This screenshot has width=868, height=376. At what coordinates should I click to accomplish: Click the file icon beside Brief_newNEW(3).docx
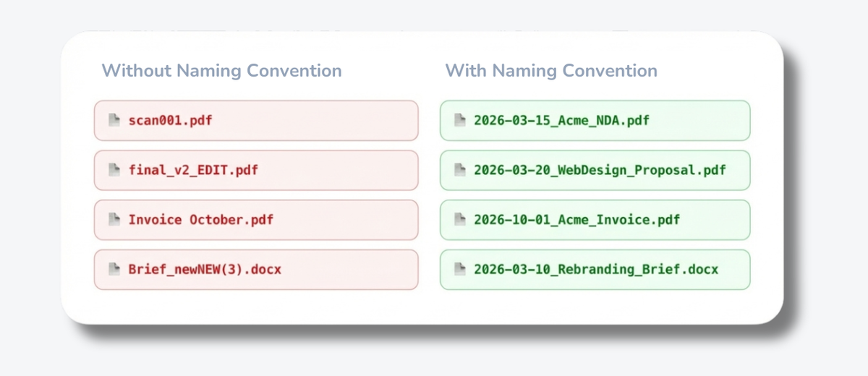(114, 269)
